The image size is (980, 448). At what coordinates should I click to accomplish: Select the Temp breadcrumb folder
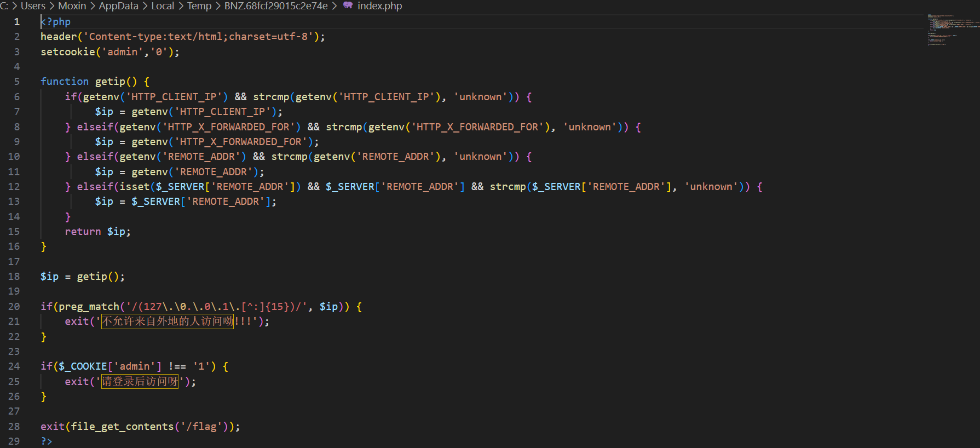[199, 5]
